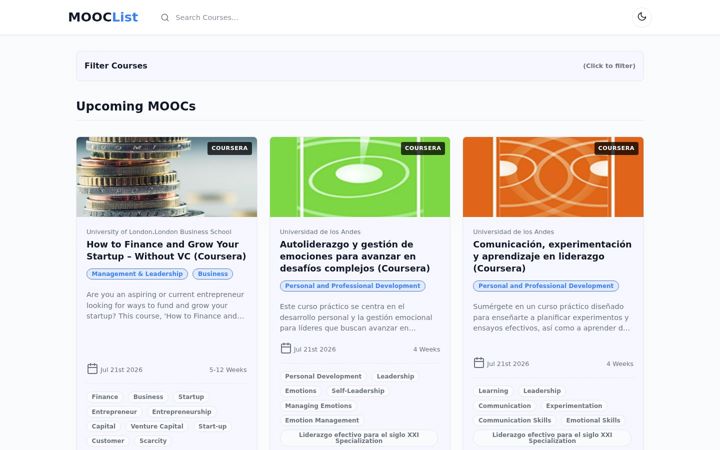The width and height of the screenshot is (720, 450).
Task: Open the orange Comunicación course thumbnail
Action: click(x=553, y=177)
